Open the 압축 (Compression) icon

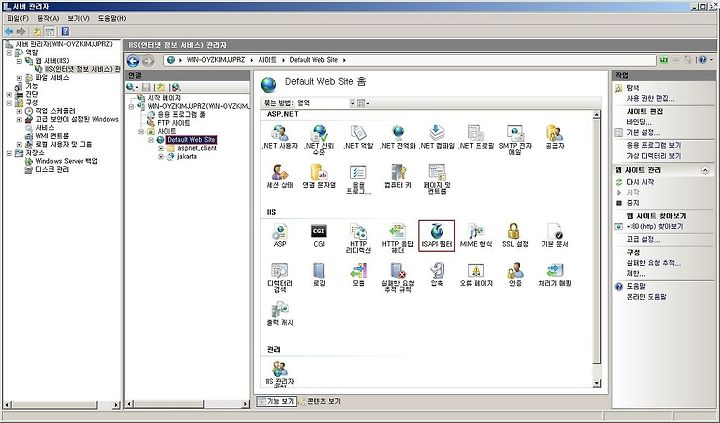pyautogui.click(x=437, y=275)
